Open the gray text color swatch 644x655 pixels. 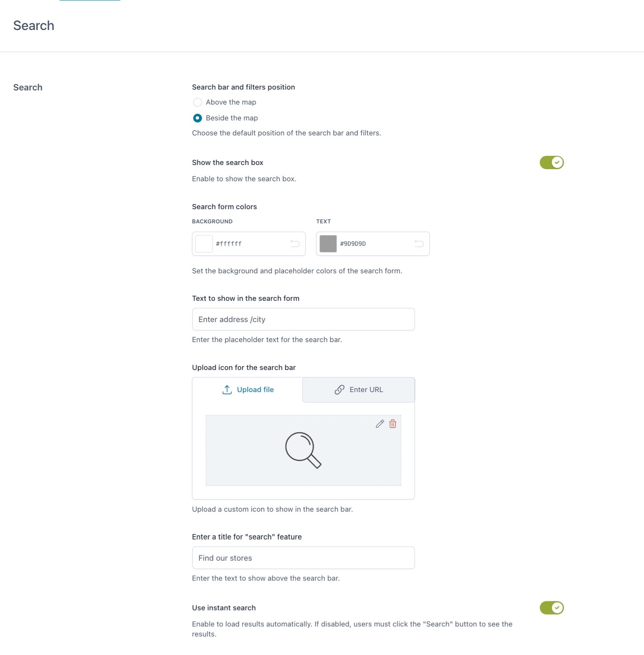328,244
